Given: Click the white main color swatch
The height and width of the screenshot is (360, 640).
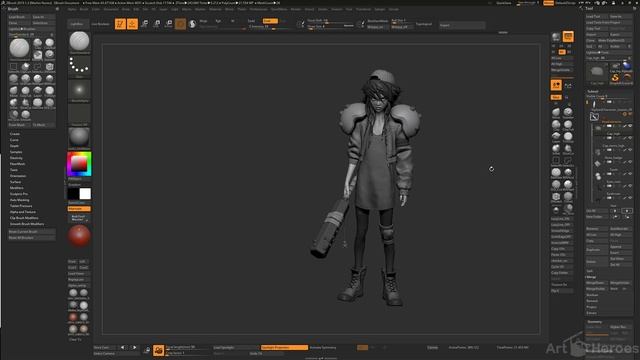Looking at the screenshot, I should pos(85,194).
